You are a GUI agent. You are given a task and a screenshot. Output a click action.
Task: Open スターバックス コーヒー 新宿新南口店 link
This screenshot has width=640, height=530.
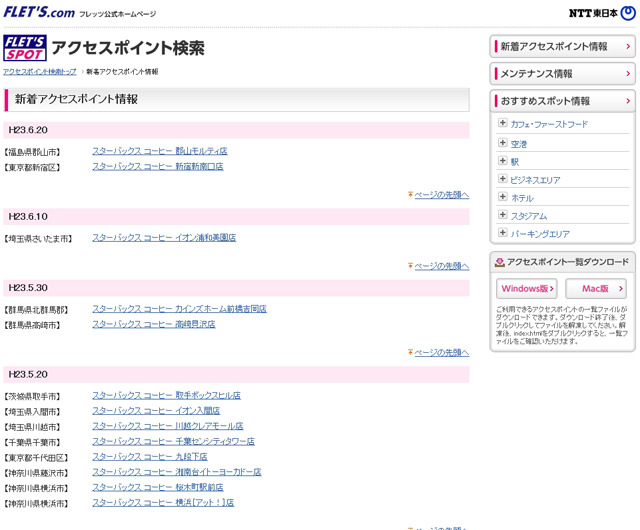point(158,167)
